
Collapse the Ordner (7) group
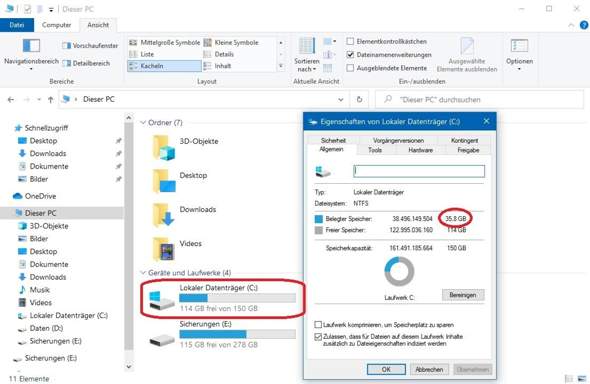click(143, 123)
